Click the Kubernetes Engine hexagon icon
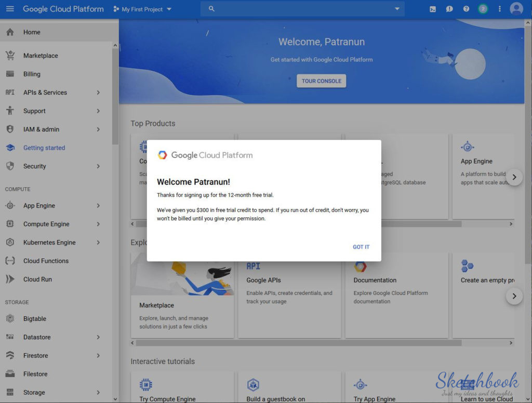Image resolution: width=532 pixels, height=403 pixels. click(x=10, y=242)
